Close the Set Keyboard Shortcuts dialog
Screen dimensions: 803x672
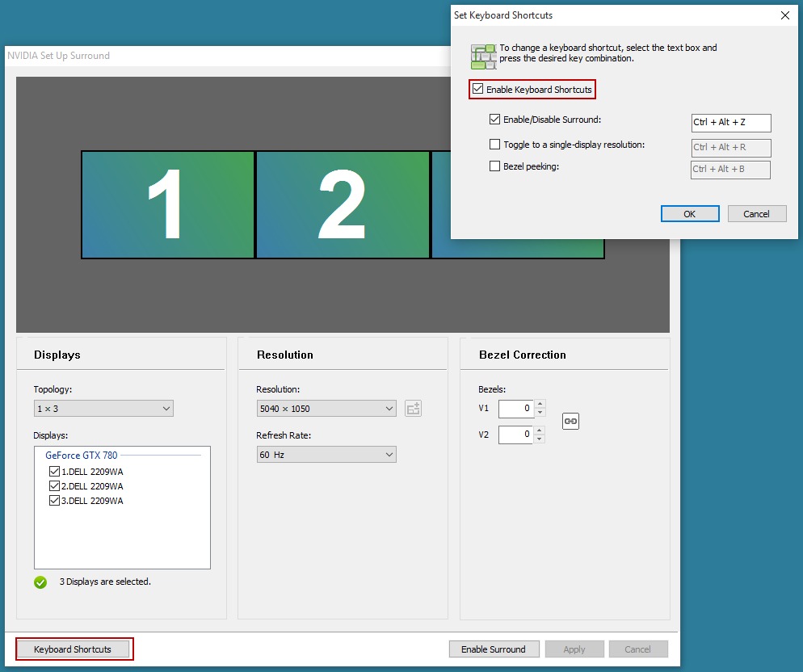pyautogui.click(x=784, y=15)
